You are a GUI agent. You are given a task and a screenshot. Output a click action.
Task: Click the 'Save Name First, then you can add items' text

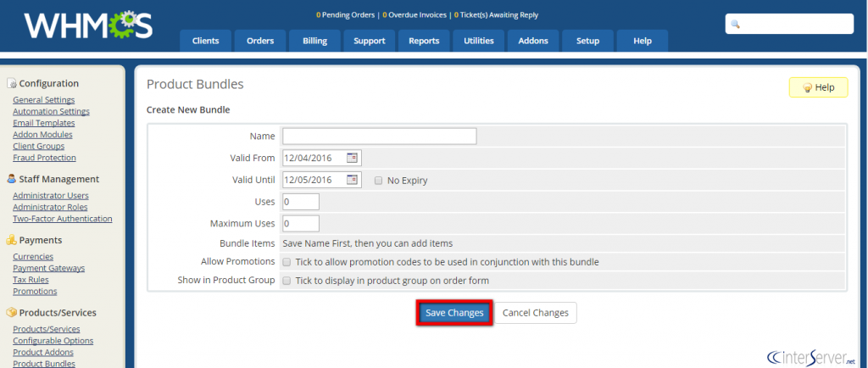click(368, 243)
